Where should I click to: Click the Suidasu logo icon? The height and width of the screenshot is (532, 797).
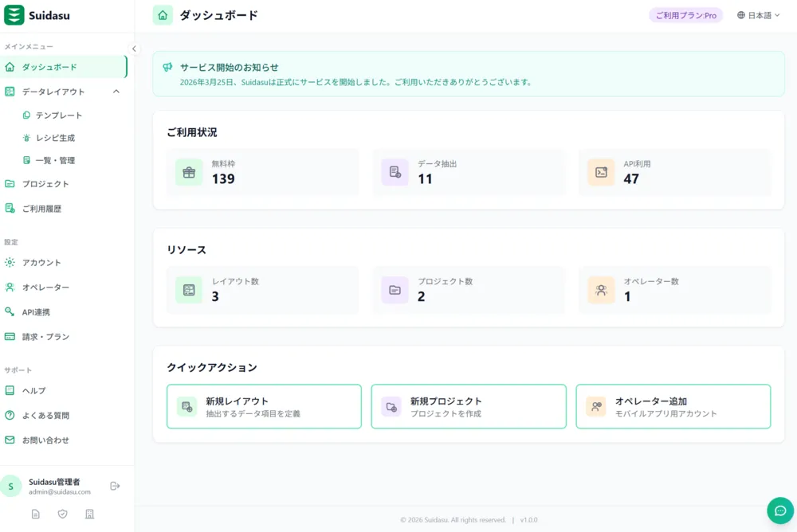coord(14,15)
